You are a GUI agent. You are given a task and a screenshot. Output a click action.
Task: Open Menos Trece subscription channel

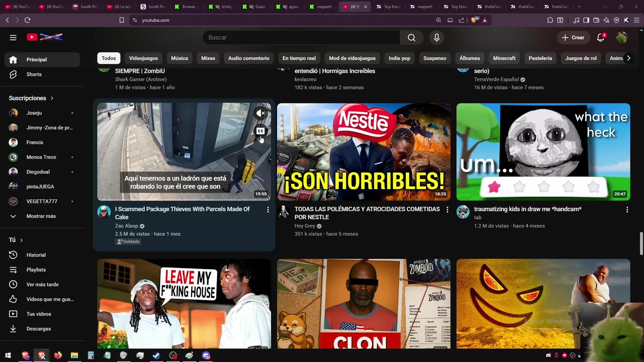pos(42,157)
